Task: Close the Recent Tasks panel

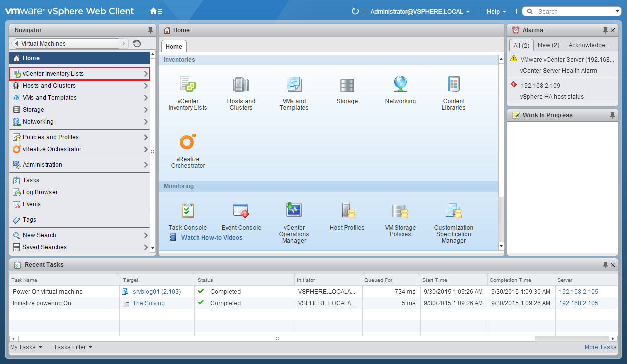Action: [613, 265]
